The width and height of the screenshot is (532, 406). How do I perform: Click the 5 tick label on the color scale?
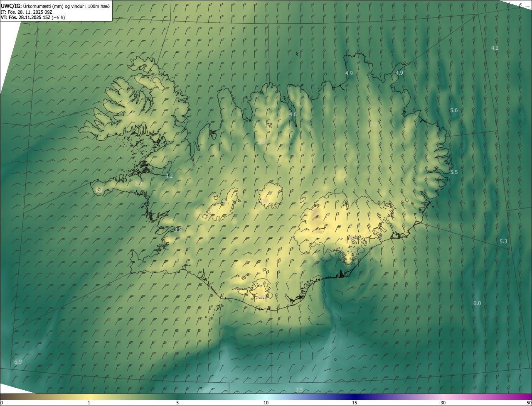point(177,403)
